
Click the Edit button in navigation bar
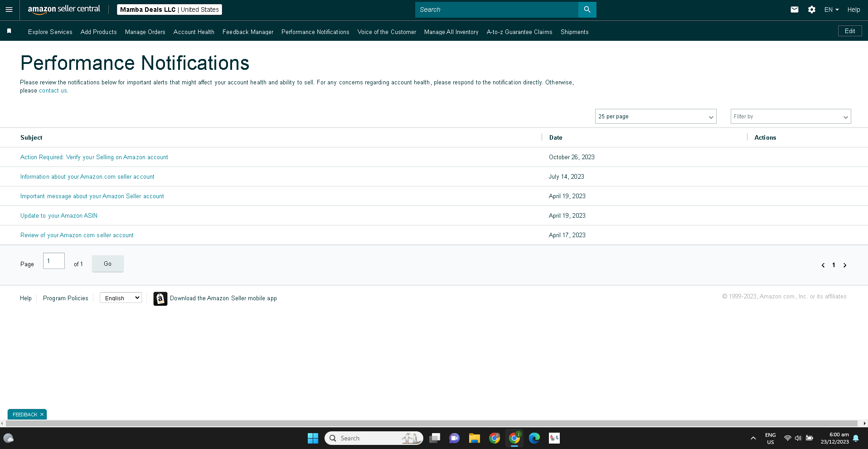pyautogui.click(x=850, y=31)
